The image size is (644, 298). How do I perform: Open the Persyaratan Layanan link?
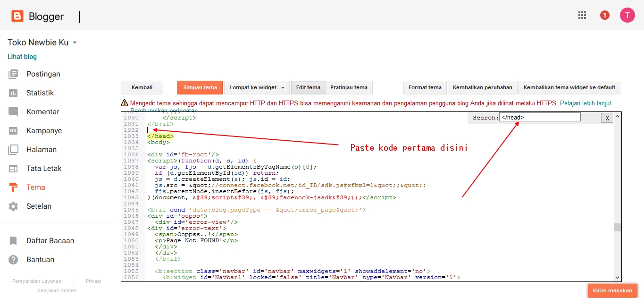(x=36, y=281)
